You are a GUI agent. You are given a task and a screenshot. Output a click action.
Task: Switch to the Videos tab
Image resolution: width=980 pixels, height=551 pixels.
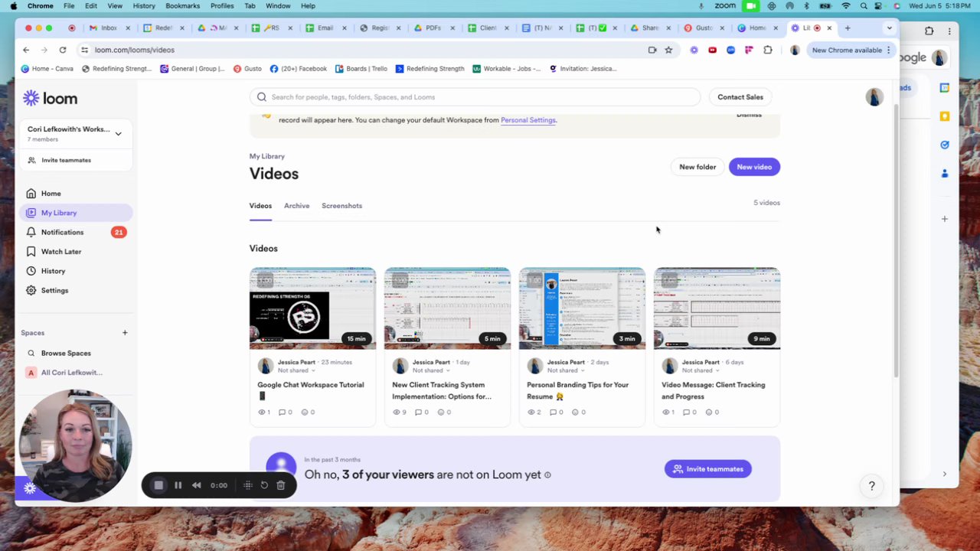coord(260,206)
